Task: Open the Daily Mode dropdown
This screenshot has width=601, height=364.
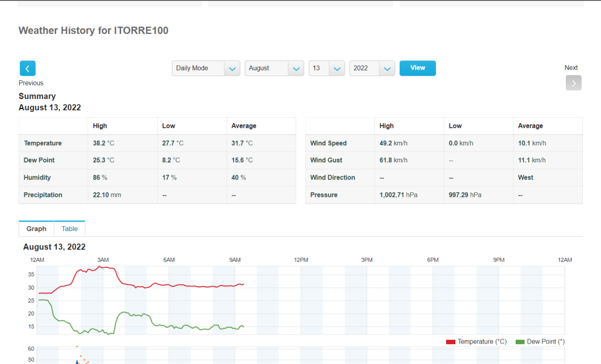Action: click(x=206, y=68)
